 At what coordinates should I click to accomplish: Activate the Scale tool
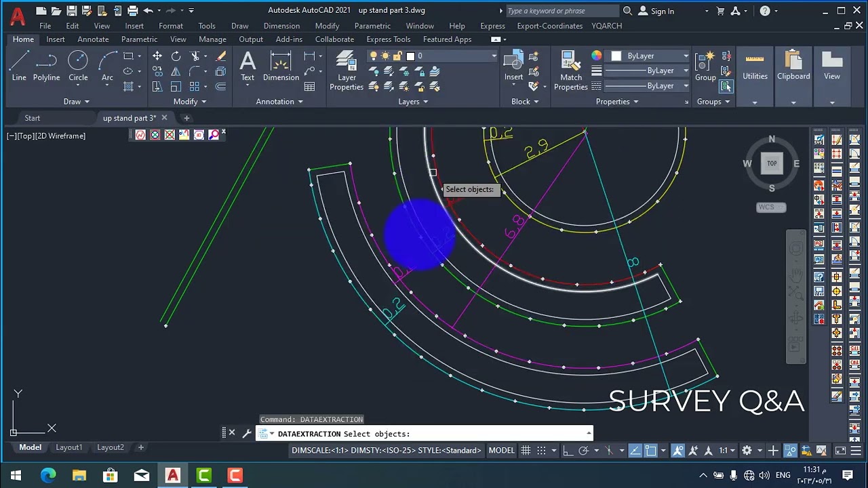pyautogui.click(x=176, y=87)
